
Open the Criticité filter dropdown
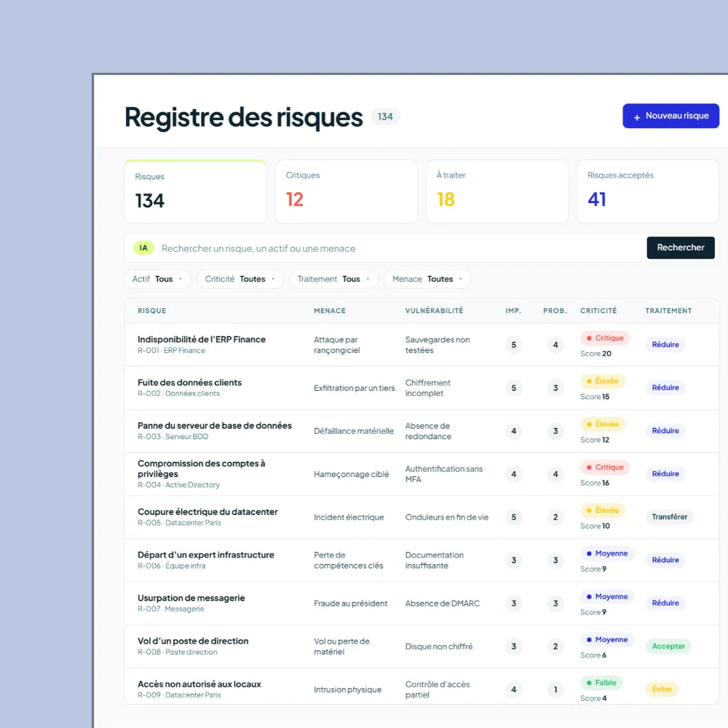240,279
